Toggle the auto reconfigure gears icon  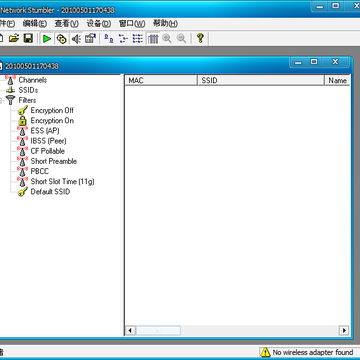click(x=61, y=39)
